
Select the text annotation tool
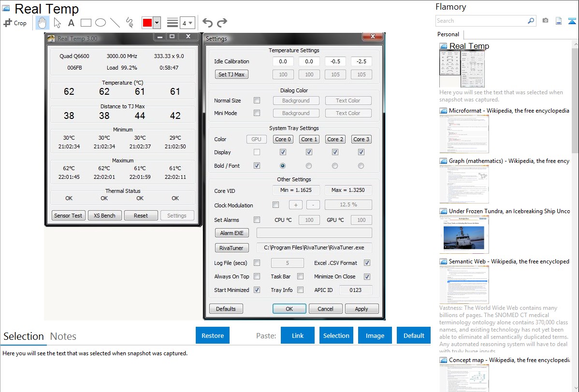[x=71, y=23]
